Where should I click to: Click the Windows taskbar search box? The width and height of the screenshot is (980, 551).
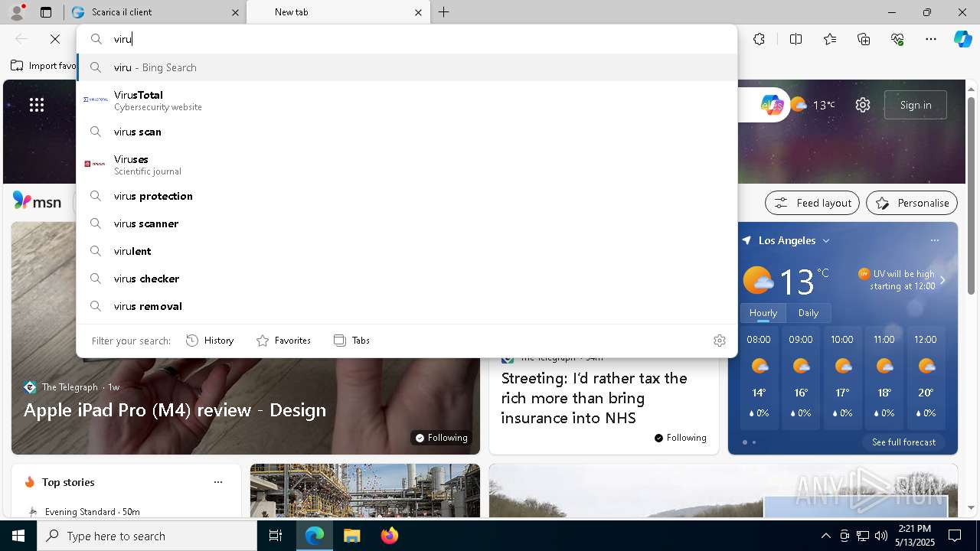click(147, 536)
